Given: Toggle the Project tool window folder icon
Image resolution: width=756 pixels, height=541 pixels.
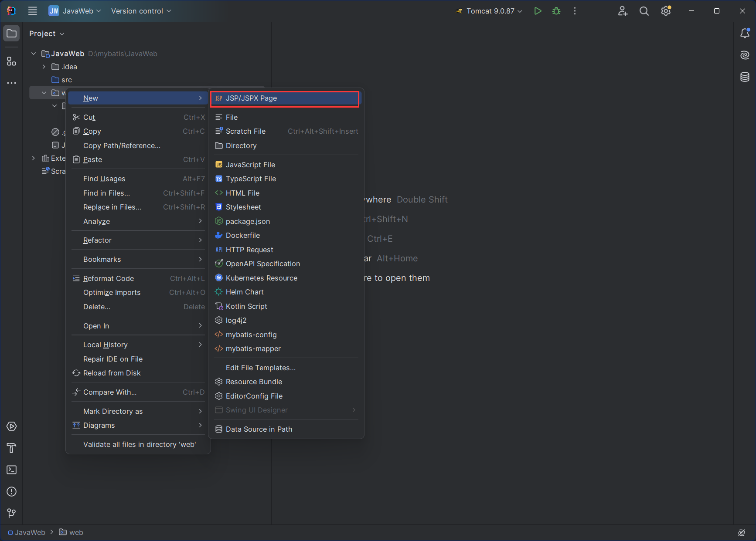Looking at the screenshot, I should point(12,34).
